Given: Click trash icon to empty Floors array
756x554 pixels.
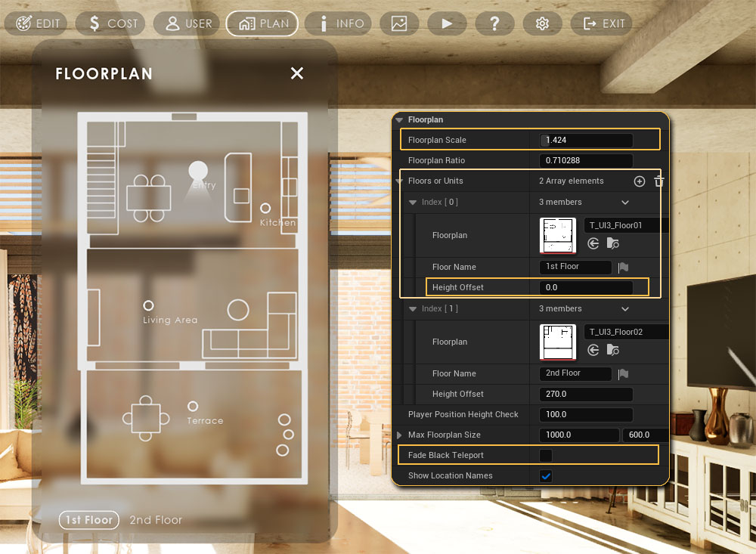Looking at the screenshot, I should pyautogui.click(x=658, y=181).
